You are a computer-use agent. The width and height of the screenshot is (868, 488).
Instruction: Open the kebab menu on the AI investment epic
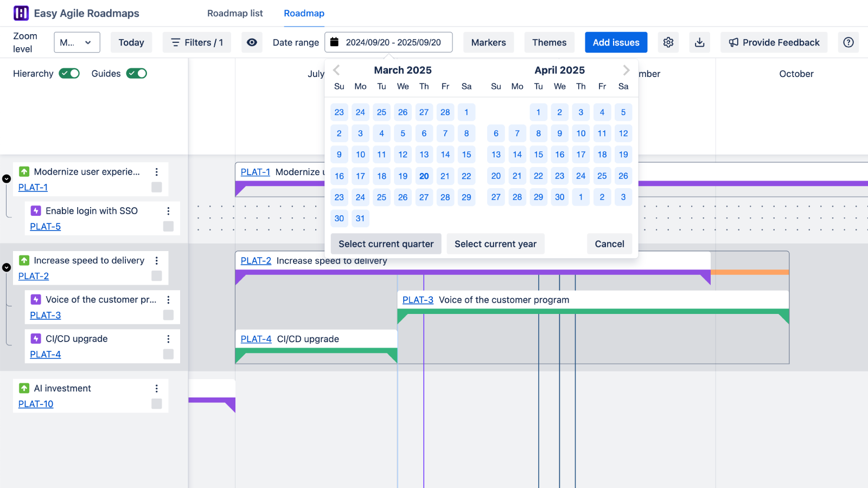tap(156, 388)
